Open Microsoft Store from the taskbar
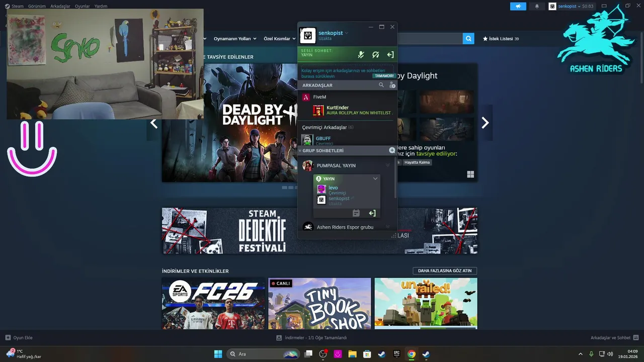This screenshot has width=644, height=362. 367,354
